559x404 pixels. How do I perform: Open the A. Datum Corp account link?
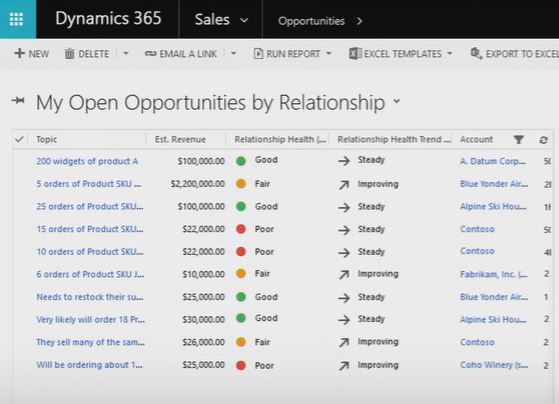[x=493, y=161]
